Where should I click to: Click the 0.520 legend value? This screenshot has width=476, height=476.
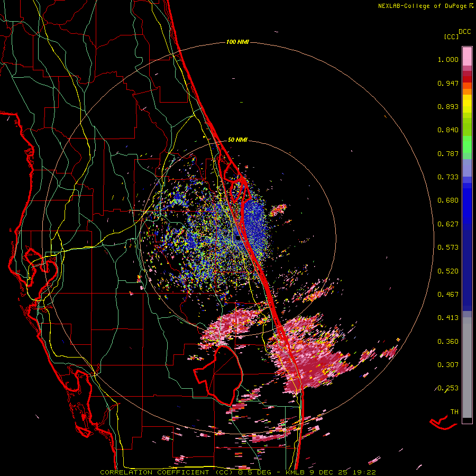click(x=448, y=271)
